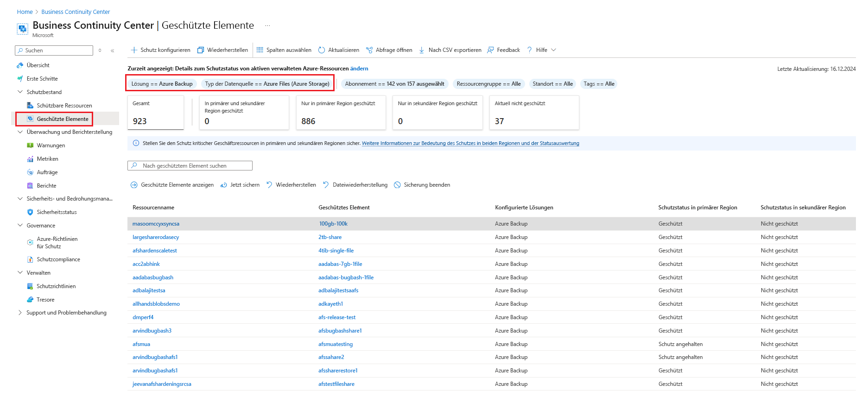Open resource jeevanafshardeningsrcsa
The image size is (868, 403).
pyautogui.click(x=162, y=384)
